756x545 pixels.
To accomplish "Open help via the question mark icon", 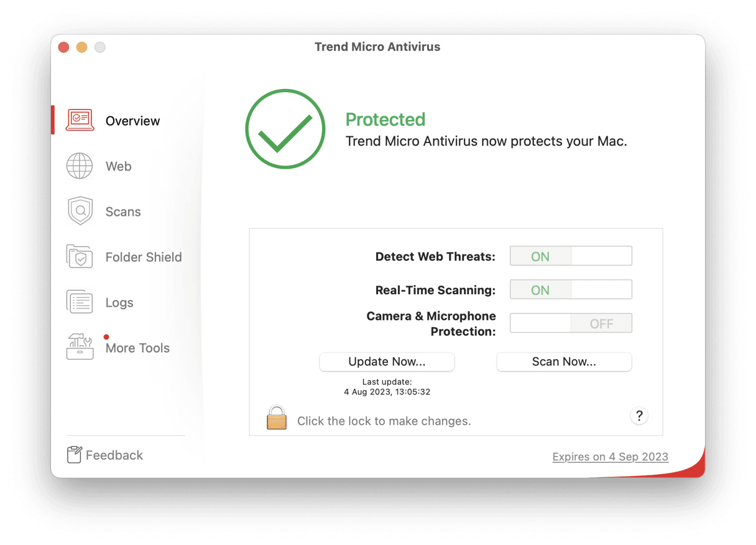I will click(639, 415).
